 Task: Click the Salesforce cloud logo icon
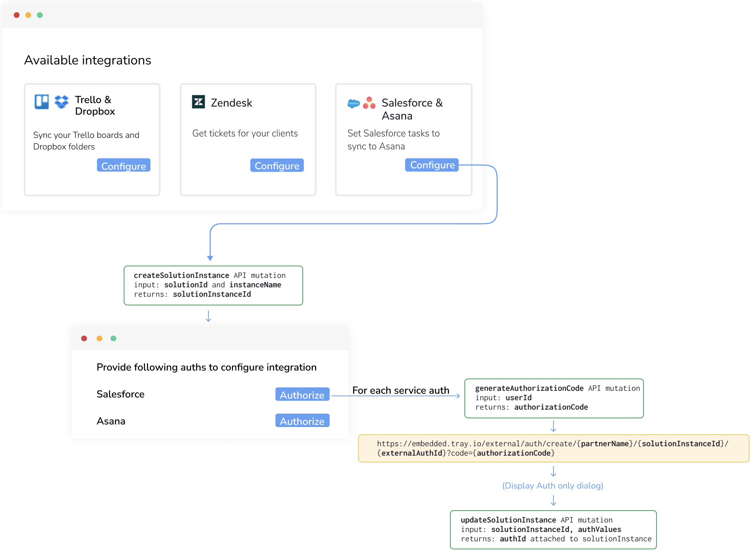pos(353,103)
